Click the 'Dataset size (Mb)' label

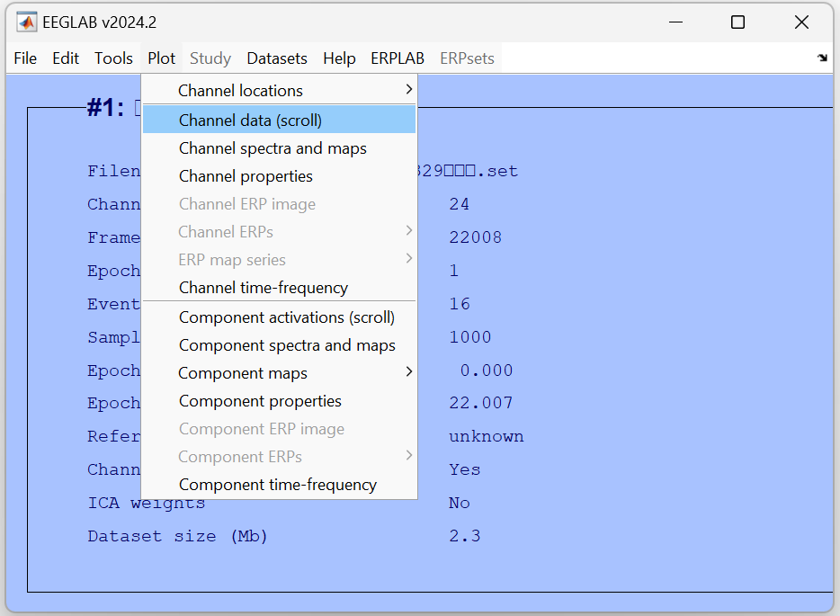point(177,536)
